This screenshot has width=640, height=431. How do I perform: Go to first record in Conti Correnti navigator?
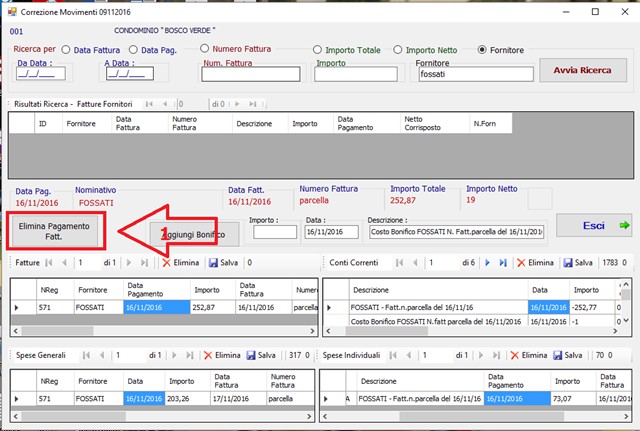[400, 263]
